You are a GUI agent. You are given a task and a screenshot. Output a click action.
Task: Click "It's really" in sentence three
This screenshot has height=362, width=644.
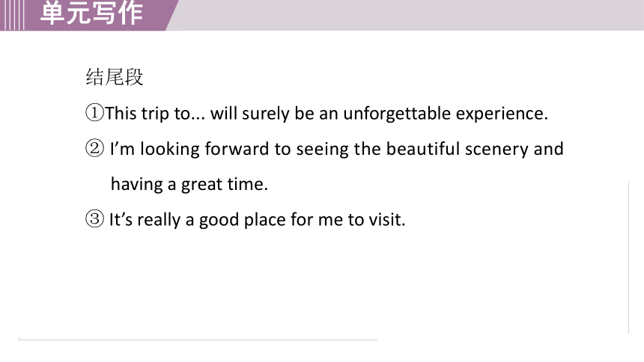click(145, 220)
